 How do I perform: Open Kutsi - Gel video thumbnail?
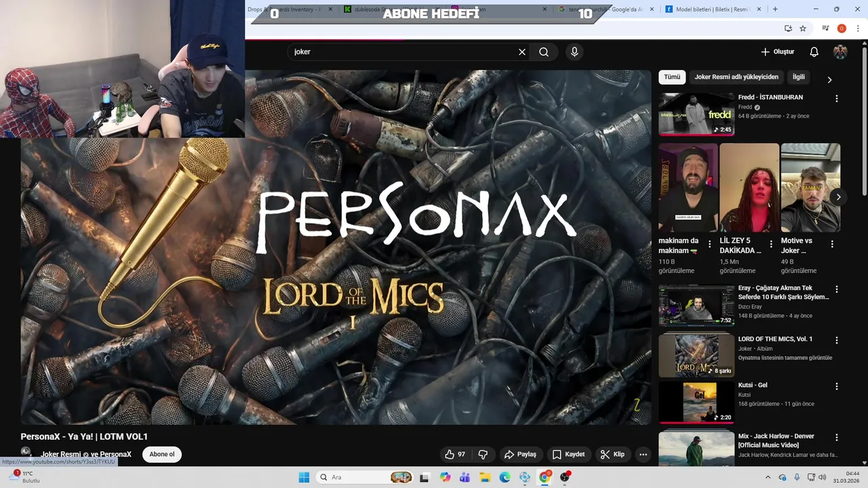pyautogui.click(x=696, y=403)
